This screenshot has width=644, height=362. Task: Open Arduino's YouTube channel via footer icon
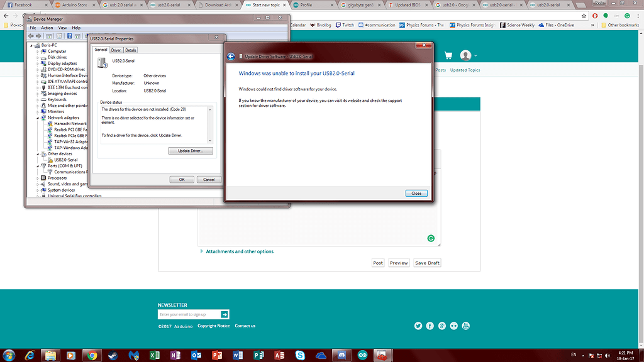pos(465,326)
